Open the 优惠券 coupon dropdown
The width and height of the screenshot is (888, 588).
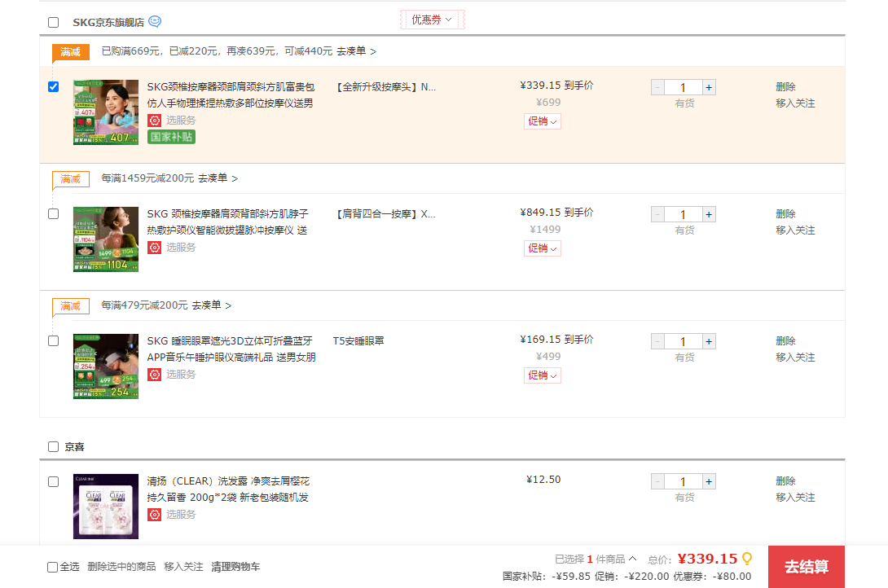tap(432, 20)
